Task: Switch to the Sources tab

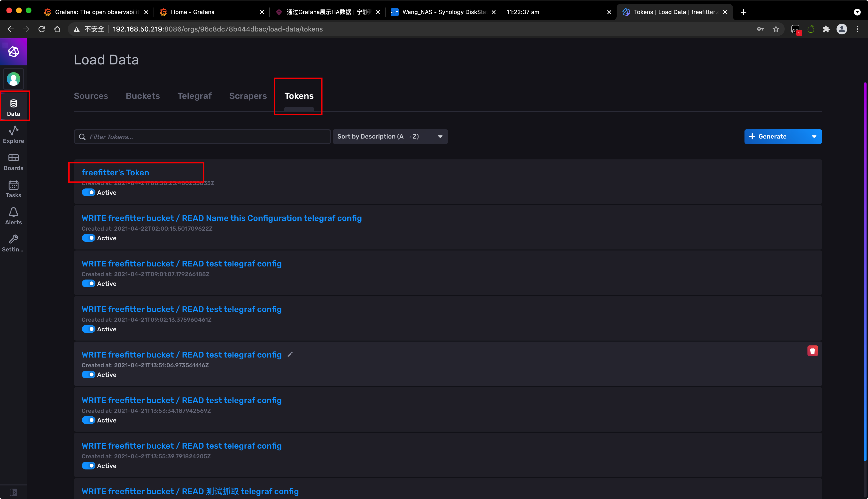Action: click(91, 96)
